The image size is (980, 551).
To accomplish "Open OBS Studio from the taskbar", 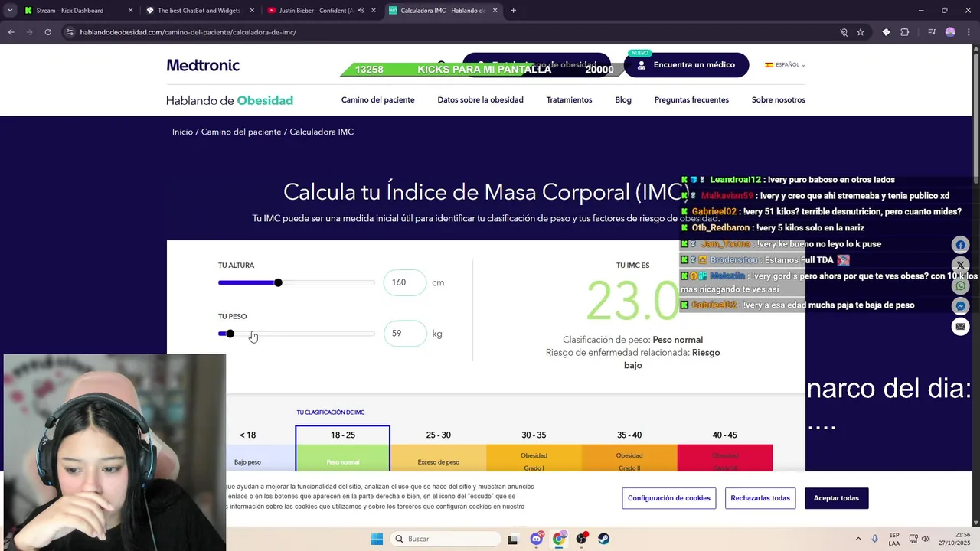I will tap(582, 539).
